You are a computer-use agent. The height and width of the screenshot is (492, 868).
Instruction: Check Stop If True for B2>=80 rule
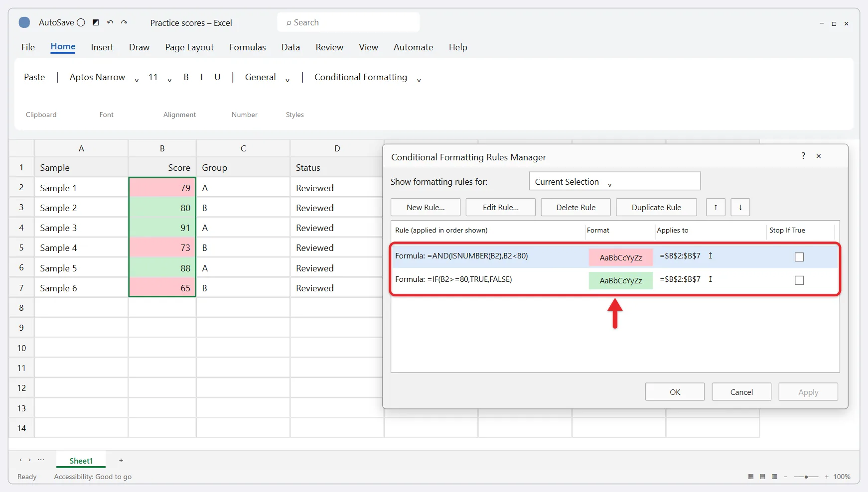[x=799, y=280]
